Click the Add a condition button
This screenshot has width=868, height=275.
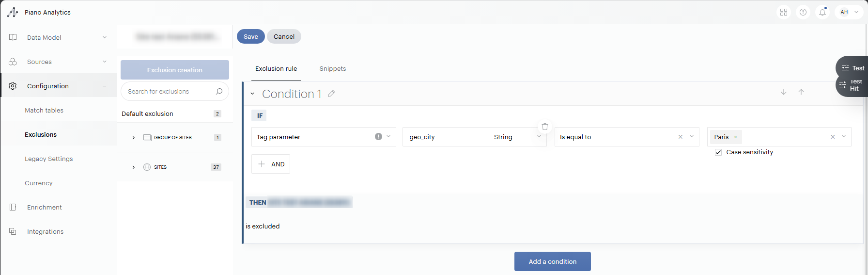[552, 261]
